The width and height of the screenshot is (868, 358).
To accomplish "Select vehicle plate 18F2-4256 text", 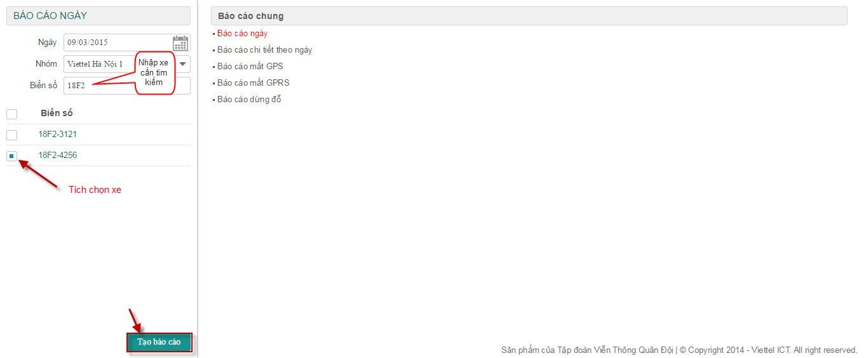I will [58, 156].
